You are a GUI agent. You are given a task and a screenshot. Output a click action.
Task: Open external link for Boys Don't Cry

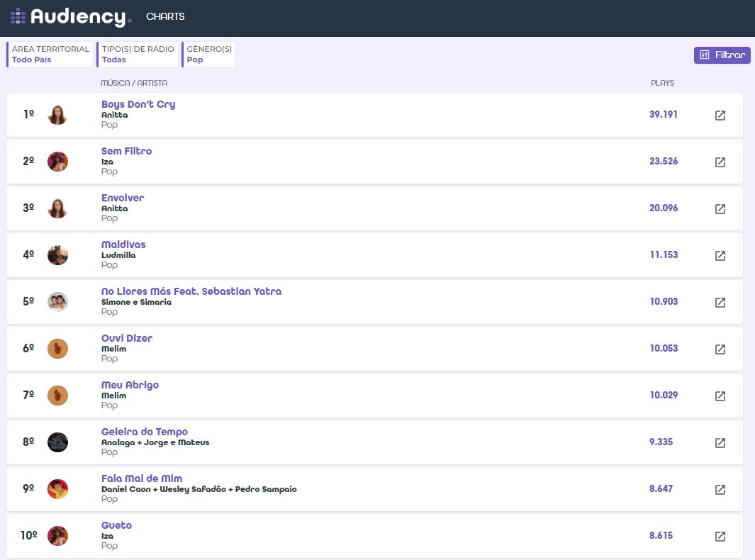720,115
